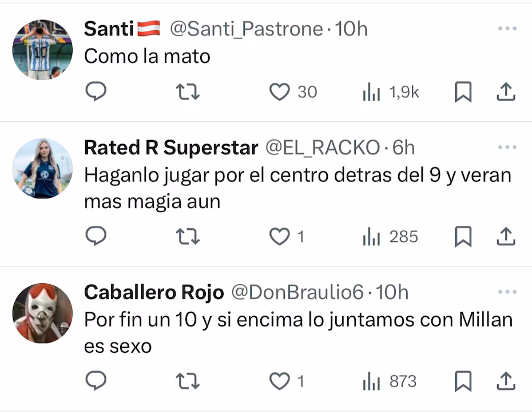Bookmark Caballero Rojo's tweet
532x414 pixels.
coord(463,381)
